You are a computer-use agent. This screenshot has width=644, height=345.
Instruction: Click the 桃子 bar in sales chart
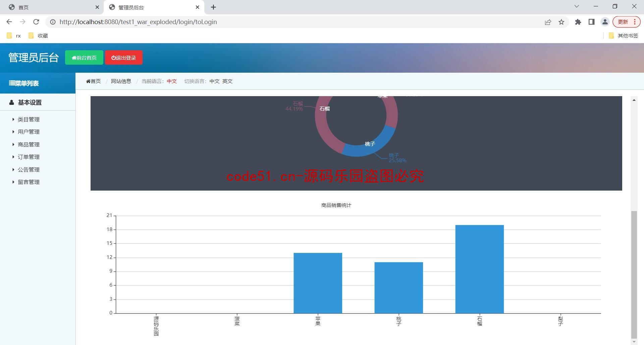click(x=399, y=288)
